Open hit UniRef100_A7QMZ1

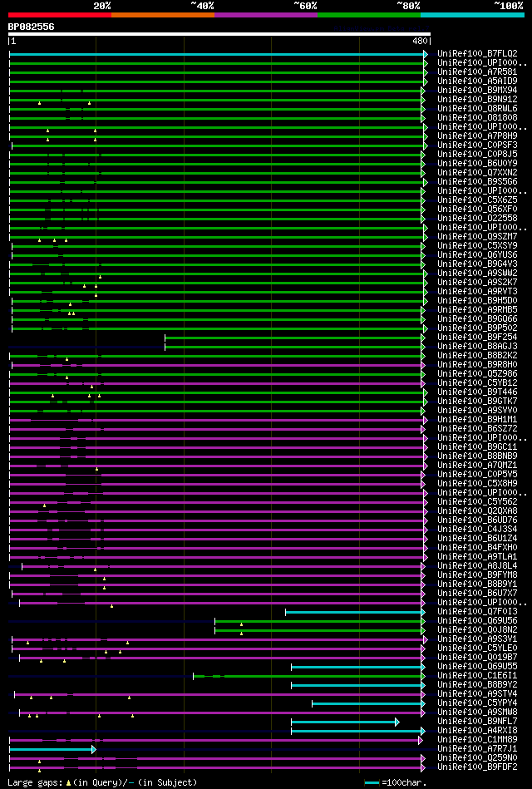point(477,466)
